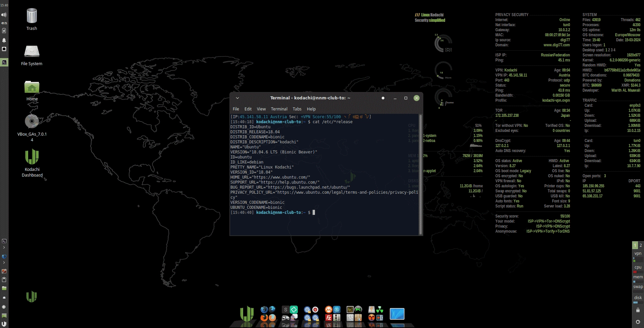Click the mem monitor in the right panel
The width and height of the screenshot is (644, 328).
[638, 279]
